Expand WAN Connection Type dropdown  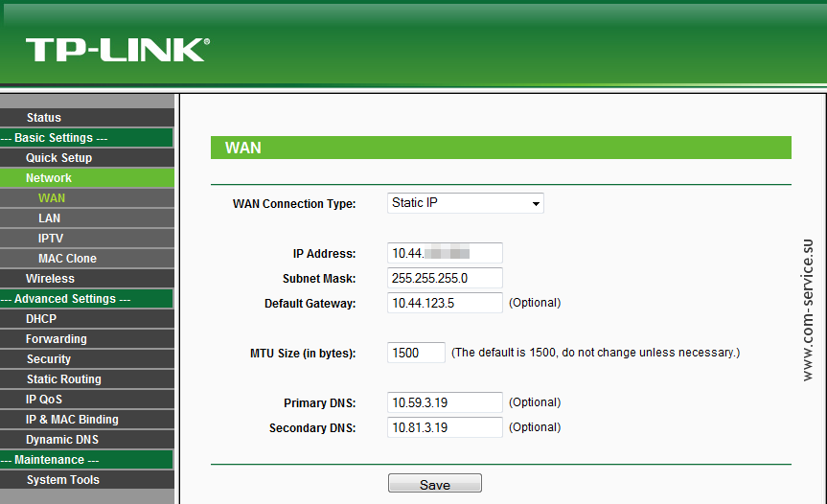(465, 203)
